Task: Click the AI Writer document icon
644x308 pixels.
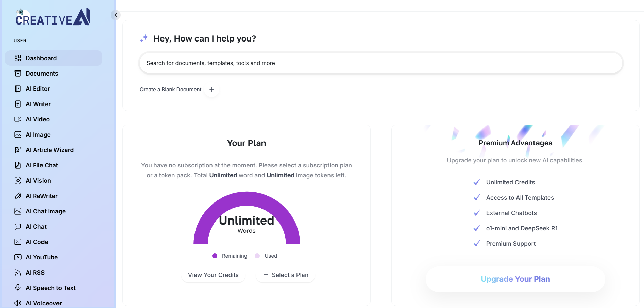Action: point(18,104)
